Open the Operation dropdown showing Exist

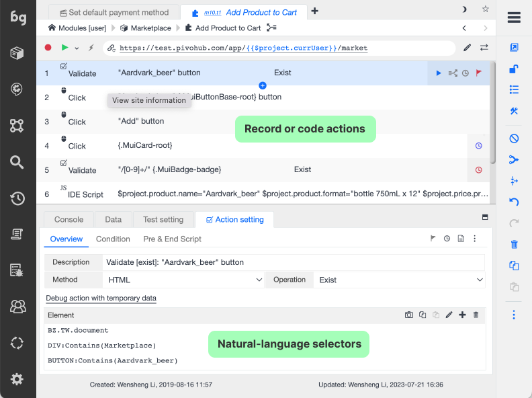coord(400,280)
